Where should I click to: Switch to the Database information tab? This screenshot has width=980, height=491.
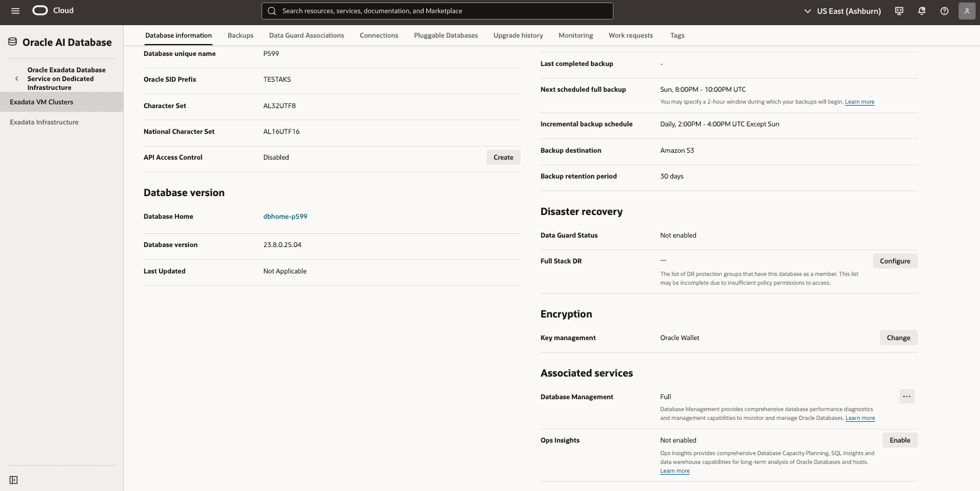(179, 35)
